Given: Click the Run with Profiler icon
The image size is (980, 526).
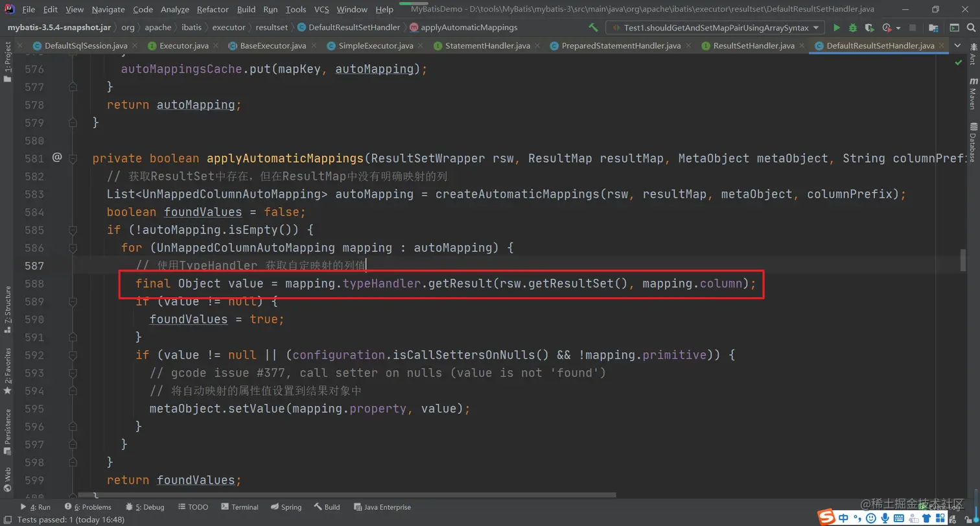Looking at the screenshot, I should pyautogui.click(x=887, y=28).
